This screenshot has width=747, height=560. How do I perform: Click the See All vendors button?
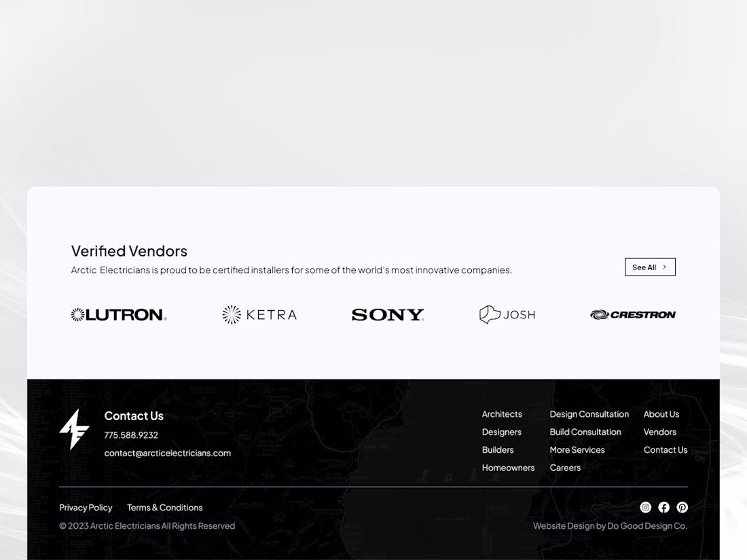click(x=651, y=267)
